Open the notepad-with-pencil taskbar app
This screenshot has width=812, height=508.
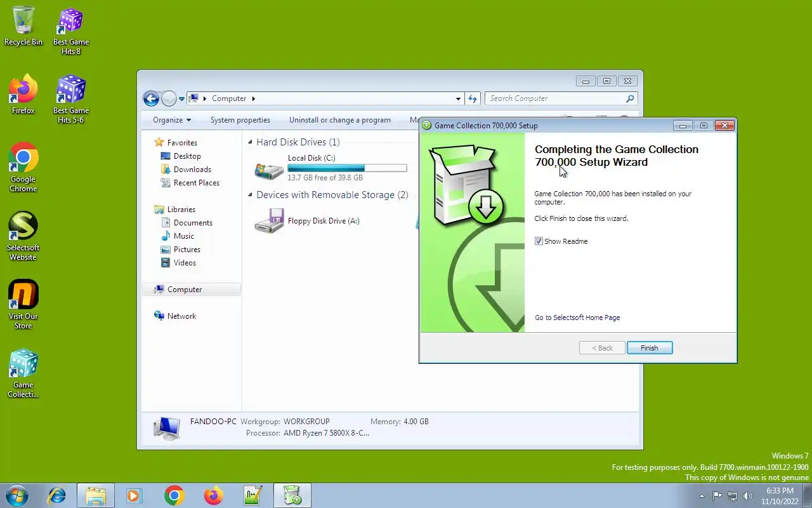[252, 495]
